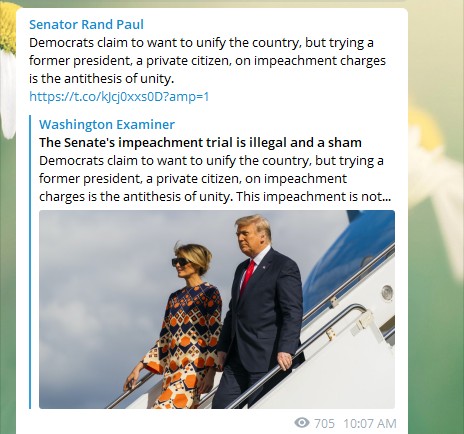Click the 10:07 AM message timestamp
The height and width of the screenshot is (434, 464).
[x=370, y=423]
